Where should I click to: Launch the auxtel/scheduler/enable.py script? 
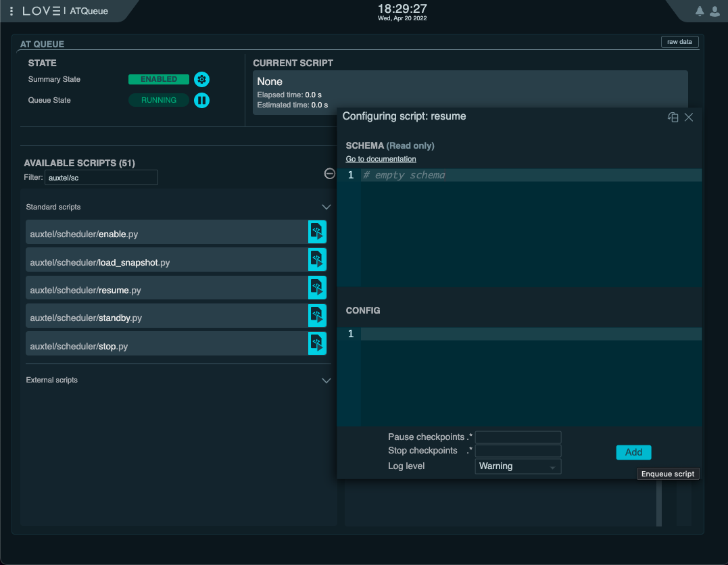(317, 231)
